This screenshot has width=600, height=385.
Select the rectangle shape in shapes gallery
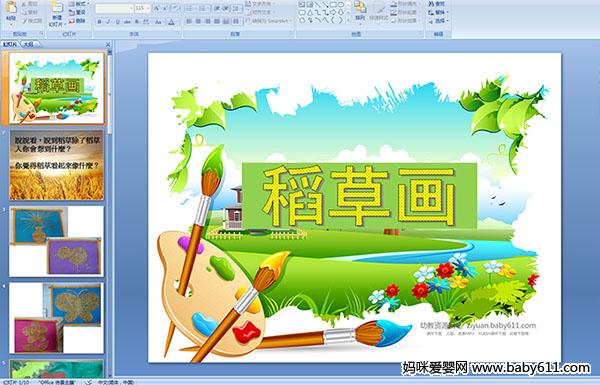click(x=333, y=5)
